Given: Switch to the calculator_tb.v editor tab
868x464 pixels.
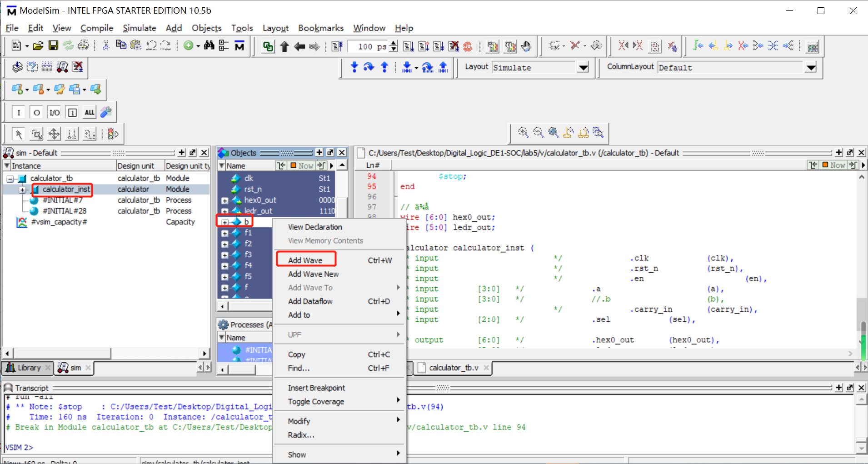Looking at the screenshot, I should coord(454,368).
